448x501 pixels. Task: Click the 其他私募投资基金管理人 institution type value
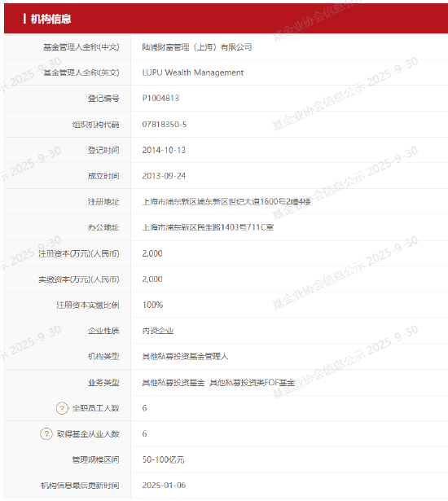(x=185, y=356)
